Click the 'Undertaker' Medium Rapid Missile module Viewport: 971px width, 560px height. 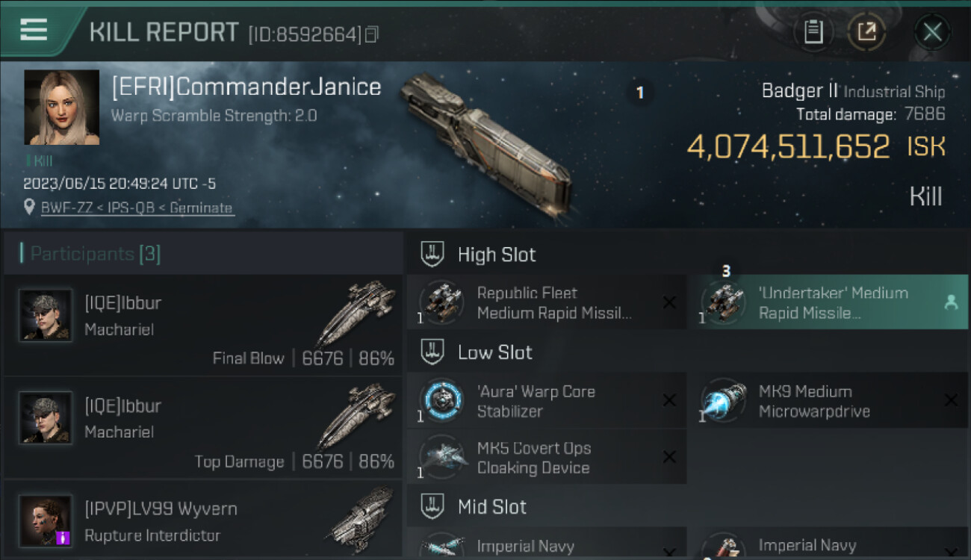(828, 302)
